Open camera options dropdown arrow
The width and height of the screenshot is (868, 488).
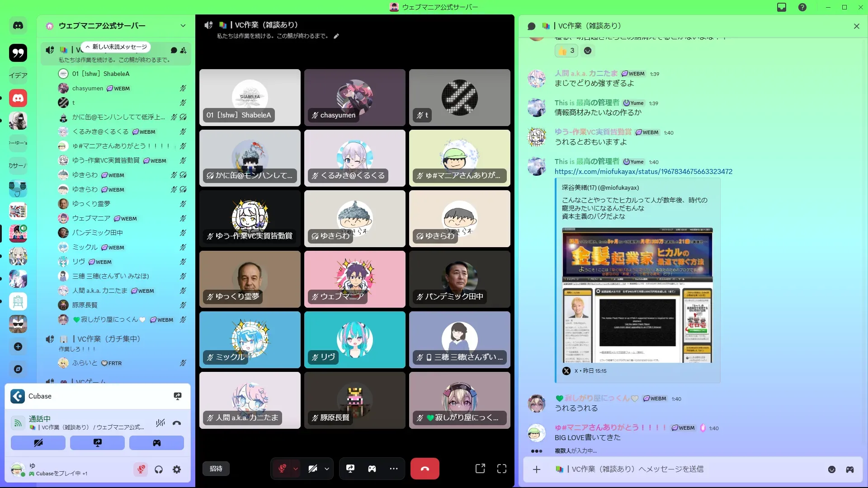[x=327, y=469]
